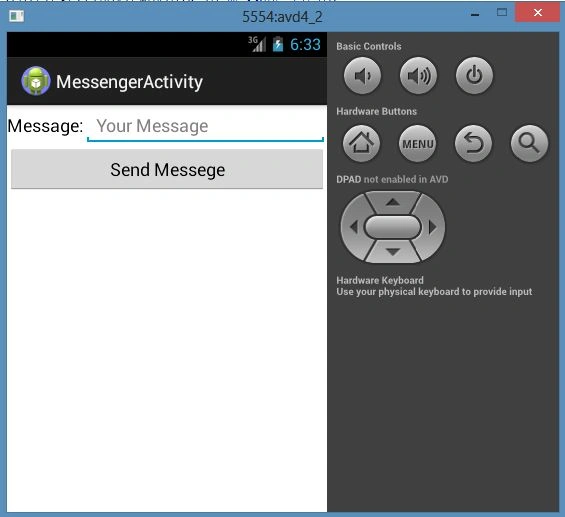Click the DPAD center button

[393, 227]
